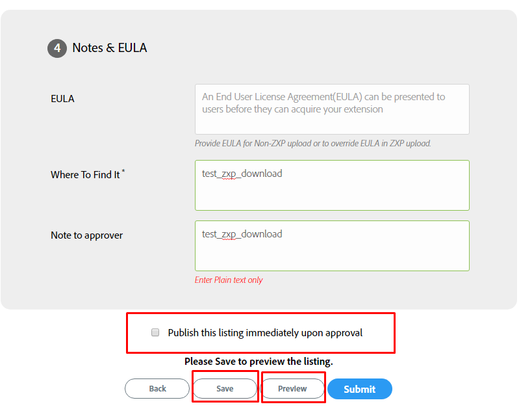Click the Notes & EULA section heading

point(109,47)
